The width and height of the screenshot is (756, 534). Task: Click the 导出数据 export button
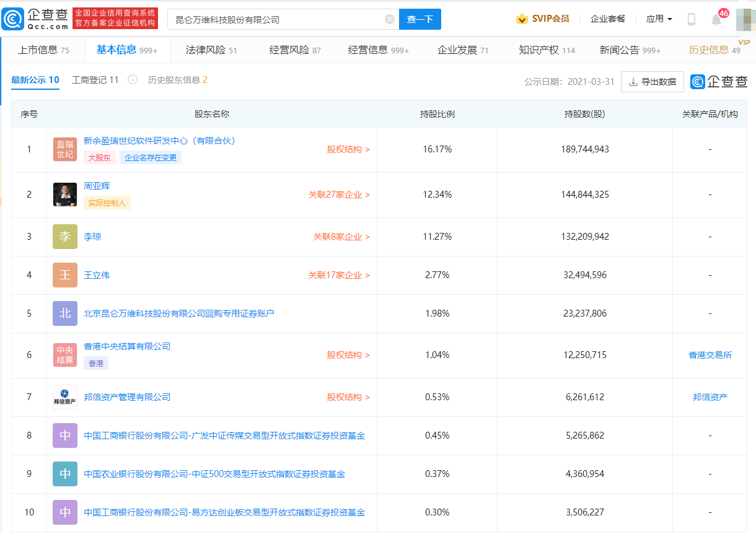point(653,82)
